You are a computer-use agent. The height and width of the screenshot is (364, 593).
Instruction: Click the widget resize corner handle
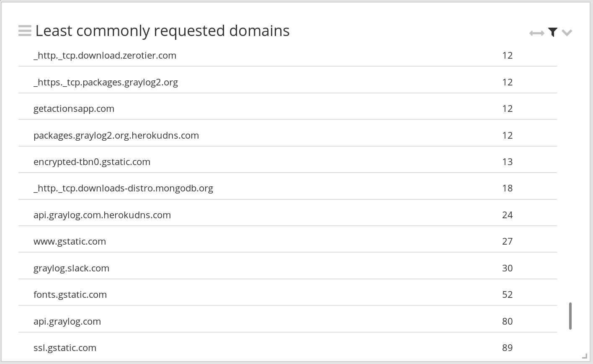coord(585,356)
